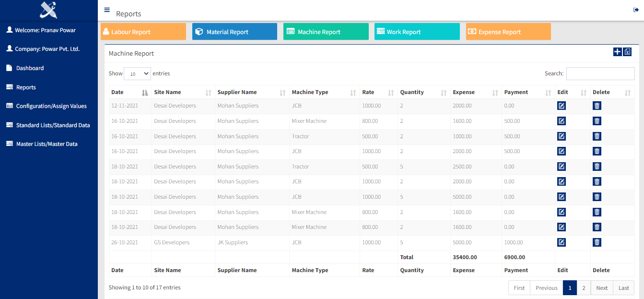Sort the table by the Supplier Name column header
This screenshot has height=299, width=644.
pyautogui.click(x=252, y=92)
